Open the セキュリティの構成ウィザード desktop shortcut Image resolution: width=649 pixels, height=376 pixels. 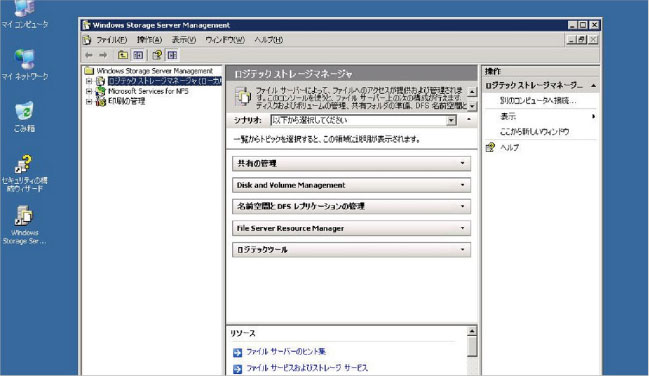(24, 174)
